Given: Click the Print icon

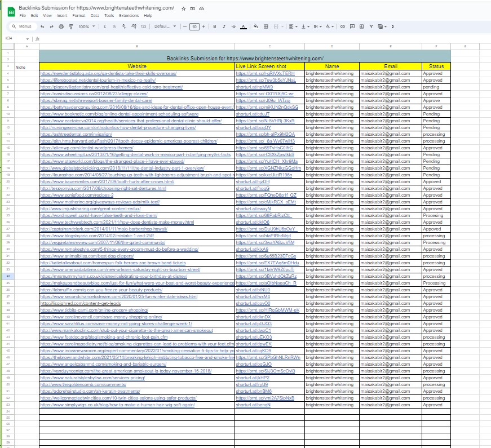Looking at the screenshot, I should 60,26.
